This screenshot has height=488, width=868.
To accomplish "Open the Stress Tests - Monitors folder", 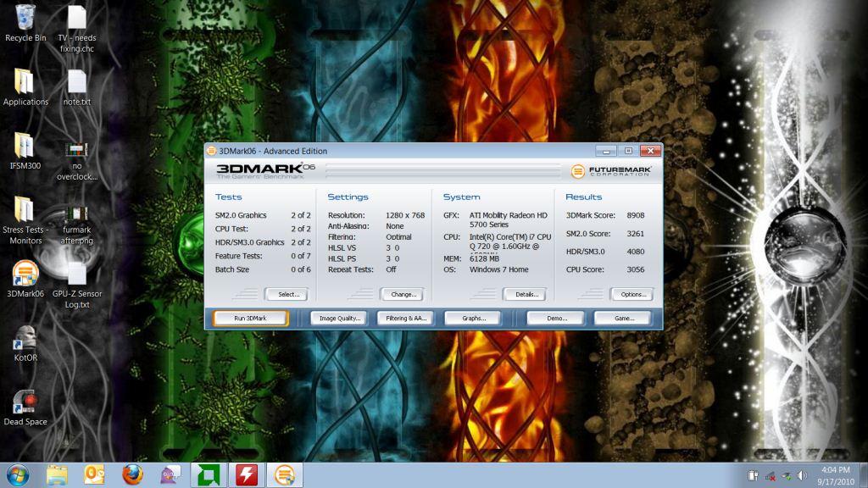I will coord(25,220).
